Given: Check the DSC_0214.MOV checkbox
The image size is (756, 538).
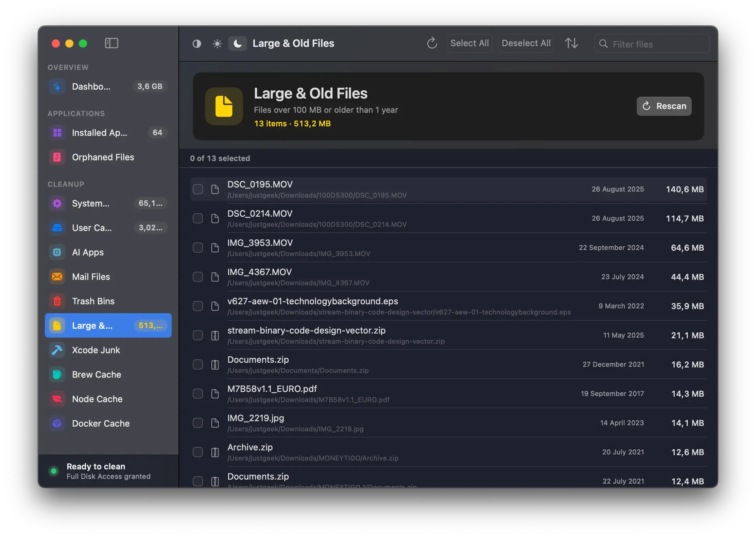Looking at the screenshot, I should (198, 218).
